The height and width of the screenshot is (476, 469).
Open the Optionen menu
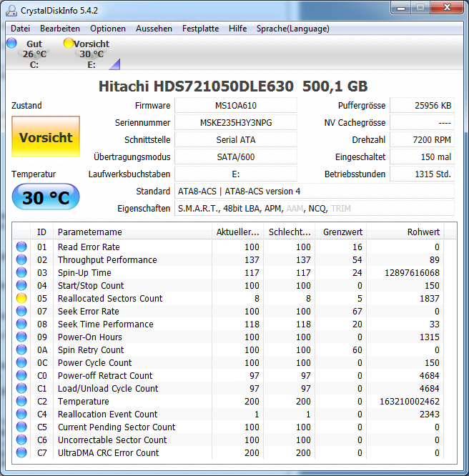tap(108, 29)
